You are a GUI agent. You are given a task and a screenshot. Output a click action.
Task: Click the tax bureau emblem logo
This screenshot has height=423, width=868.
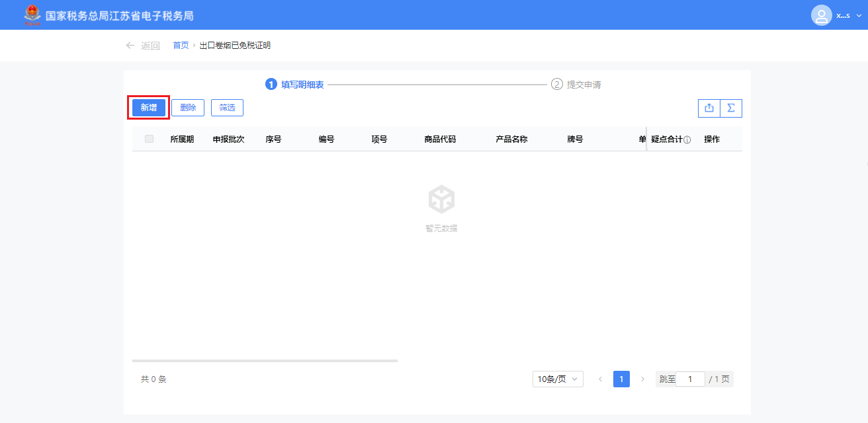coord(32,15)
